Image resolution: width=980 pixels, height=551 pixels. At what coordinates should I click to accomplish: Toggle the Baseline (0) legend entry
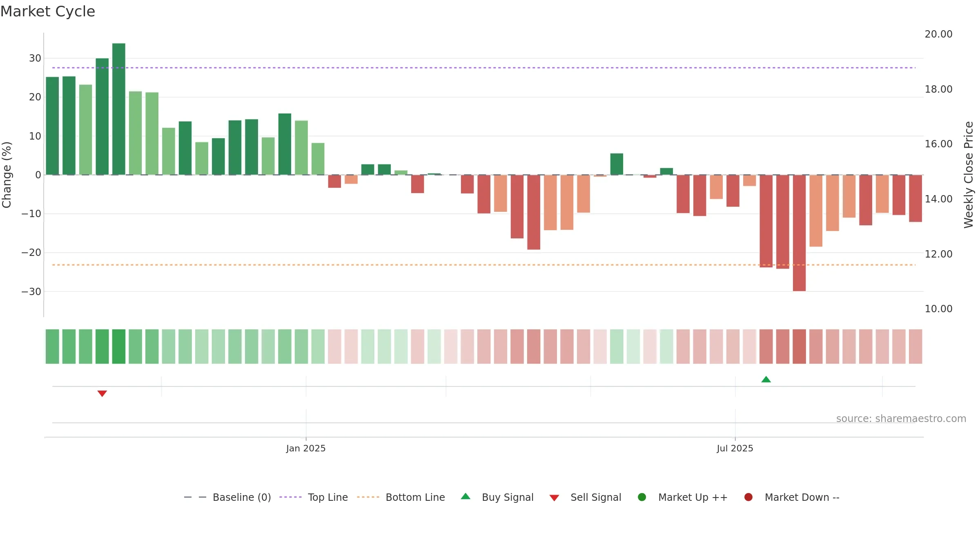click(227, 497)
